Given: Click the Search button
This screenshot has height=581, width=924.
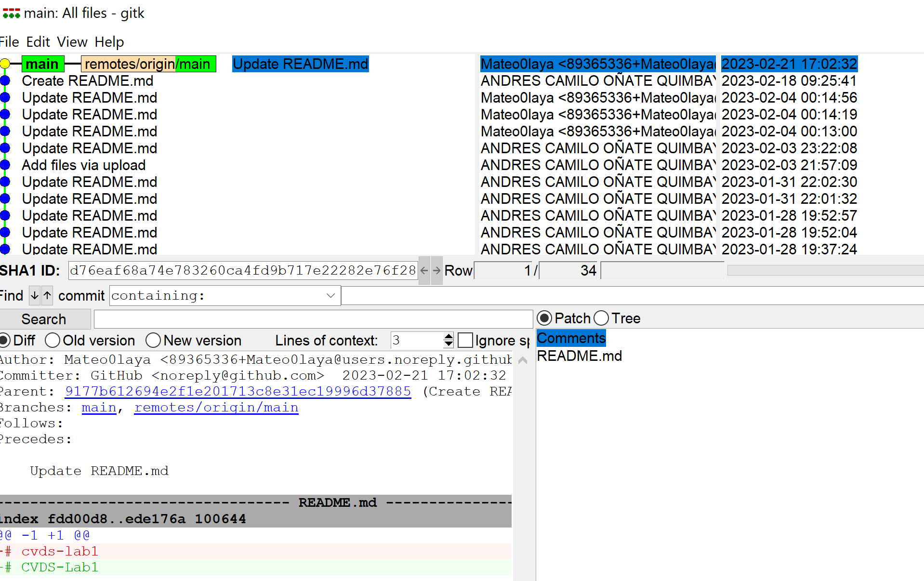Looking at the screenshot, I should point(44,318).
